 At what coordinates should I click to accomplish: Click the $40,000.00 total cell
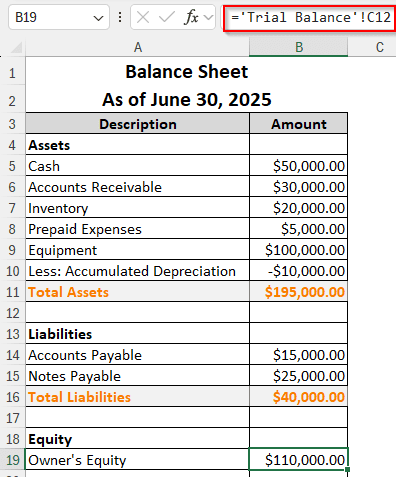pyautogui.click(x=299, y=397)
